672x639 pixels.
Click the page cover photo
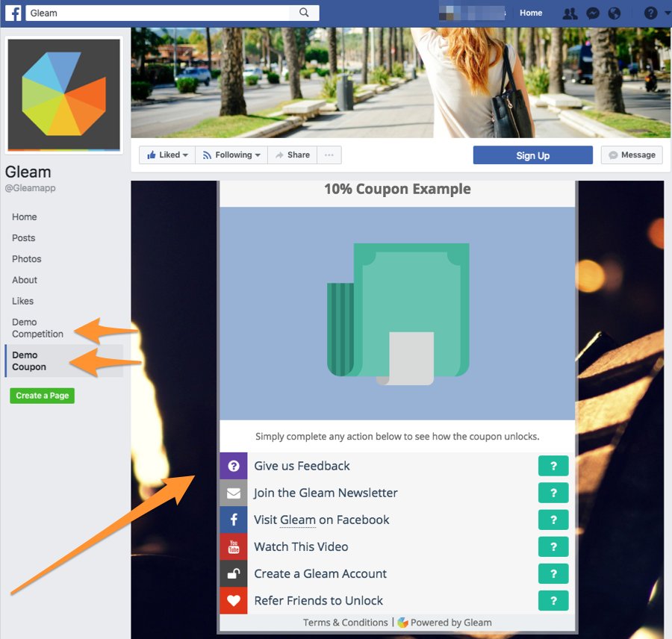(x=401, y=83)
